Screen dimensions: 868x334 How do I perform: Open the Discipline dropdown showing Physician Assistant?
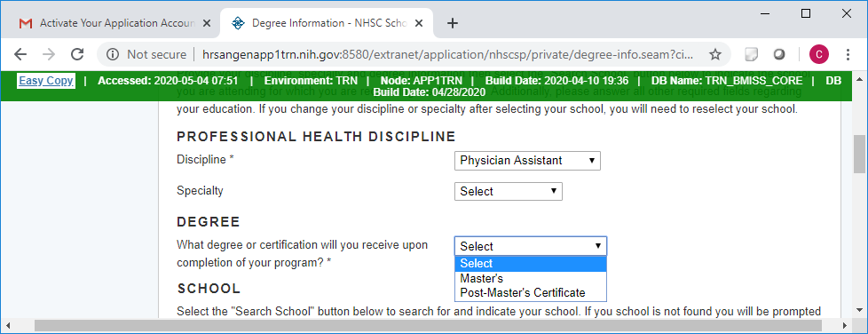(x=527, y=161)
